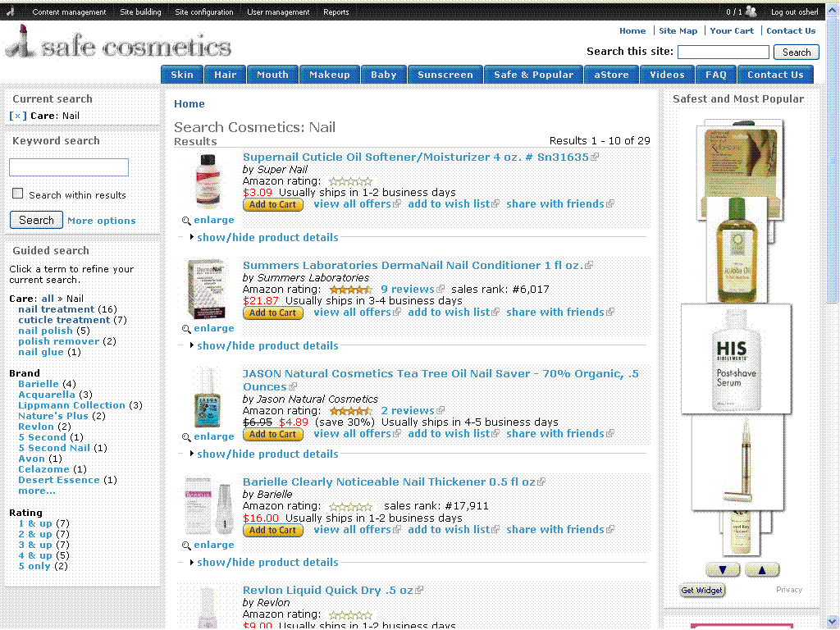The height and width of the screenshot is (630, 840).
Task: Click the Supernail Cuticle Oil product image
Action: (x=208, y=181)
